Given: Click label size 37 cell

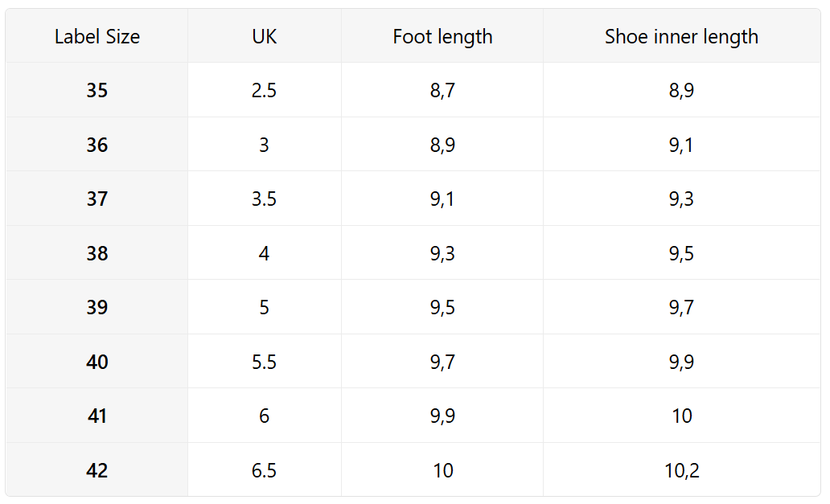Looking at the screenshot, I should point(97,199).
